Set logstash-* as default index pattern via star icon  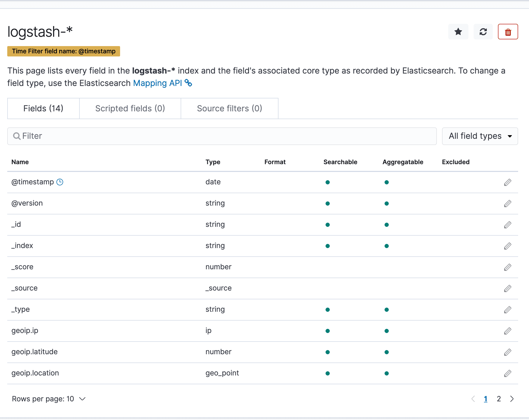(458, 32)
